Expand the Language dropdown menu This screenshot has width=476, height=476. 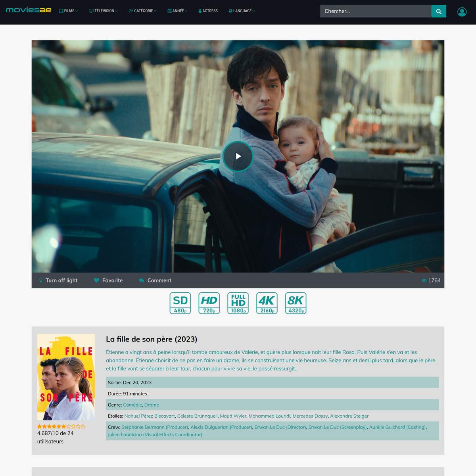tap(242, 11)
